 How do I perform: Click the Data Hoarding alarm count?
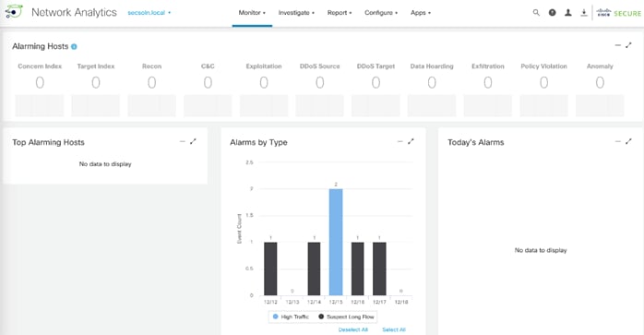pyautogui.click(x=432, y=83)
